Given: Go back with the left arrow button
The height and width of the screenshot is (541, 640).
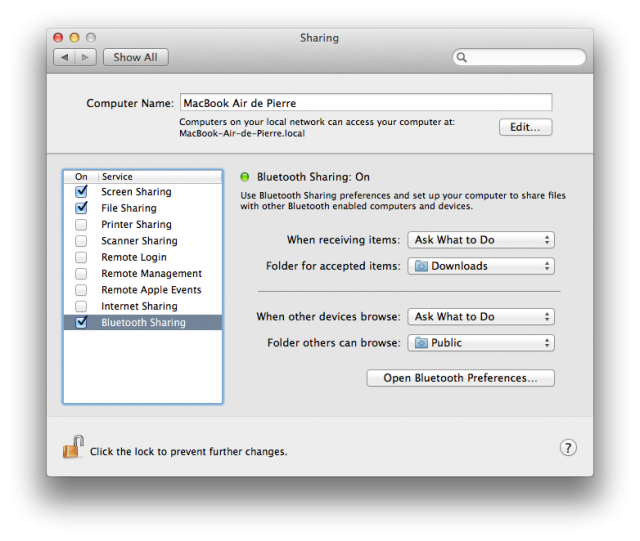Looking at the screenshot, I should coord(64,57).
